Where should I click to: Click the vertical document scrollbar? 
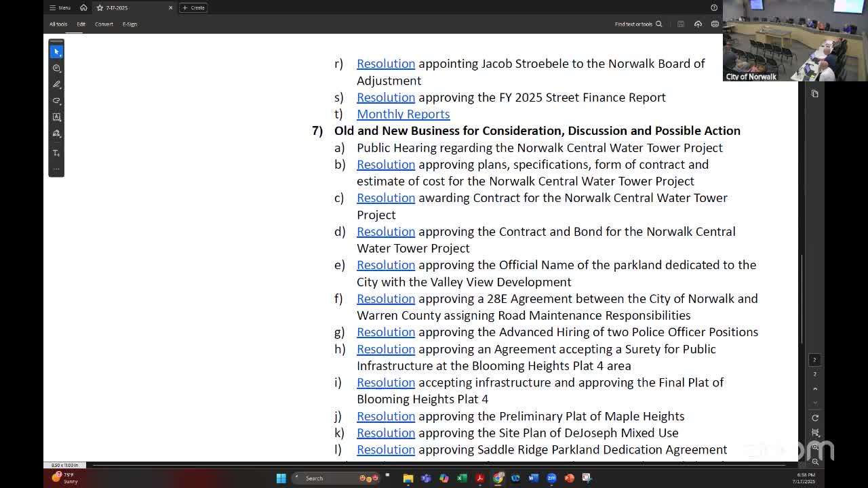point(802,298)
